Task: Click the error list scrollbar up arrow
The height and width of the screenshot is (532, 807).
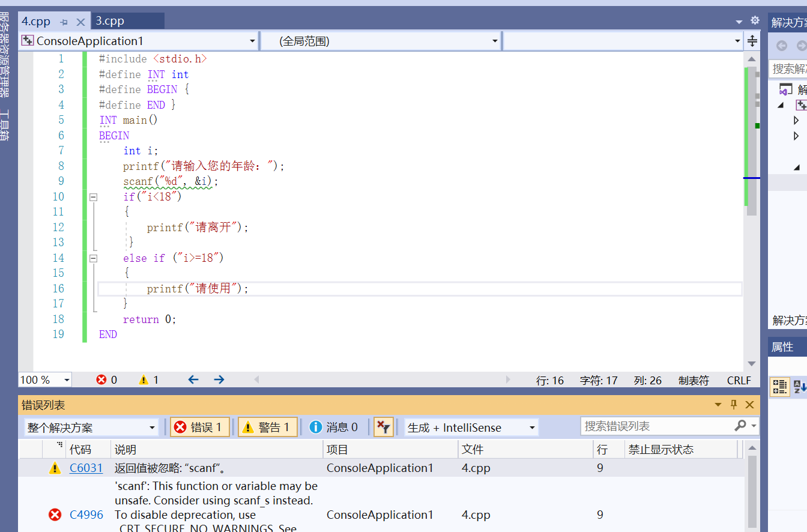Action: click(752, 449)
